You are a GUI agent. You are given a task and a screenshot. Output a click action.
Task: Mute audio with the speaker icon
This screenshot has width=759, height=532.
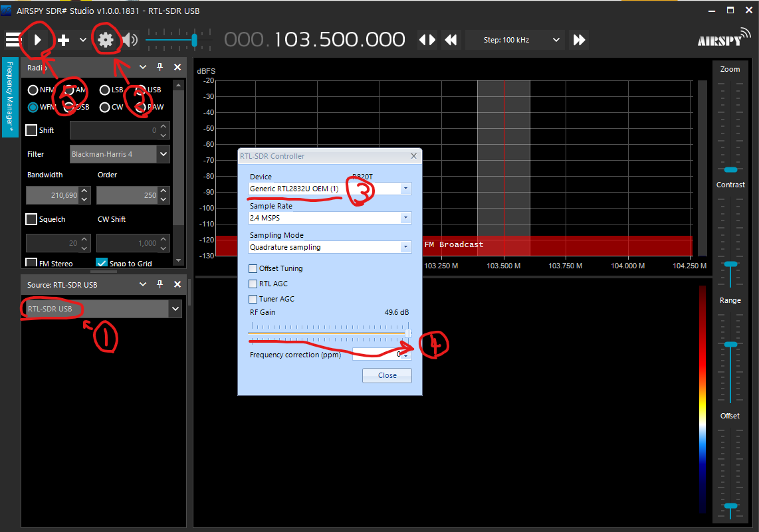coord(130,40)
